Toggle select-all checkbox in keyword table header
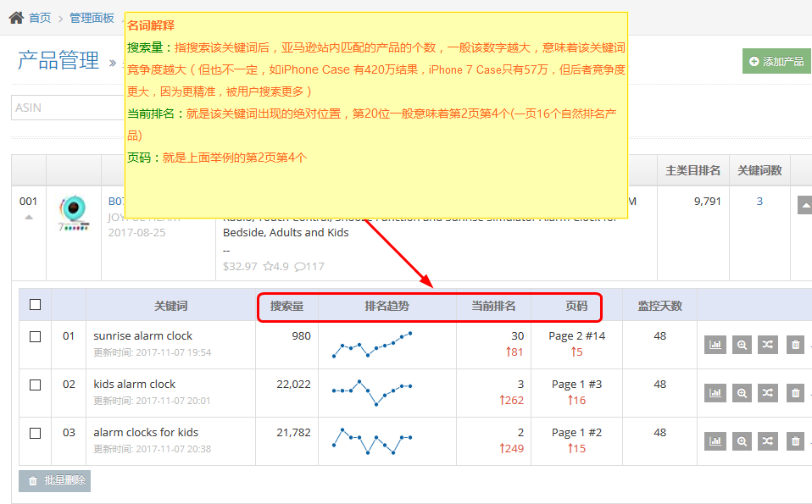The image size is (812, 504). [x=36, y=305]
